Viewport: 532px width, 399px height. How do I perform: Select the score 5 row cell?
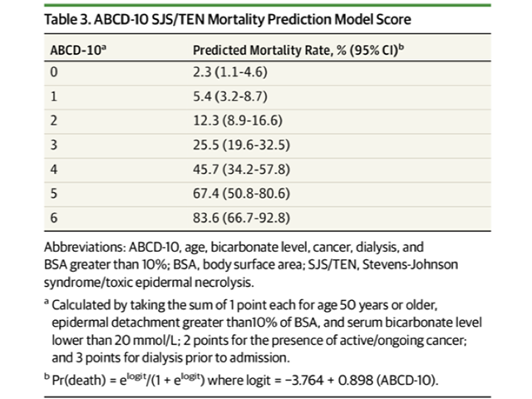point(56,189)
